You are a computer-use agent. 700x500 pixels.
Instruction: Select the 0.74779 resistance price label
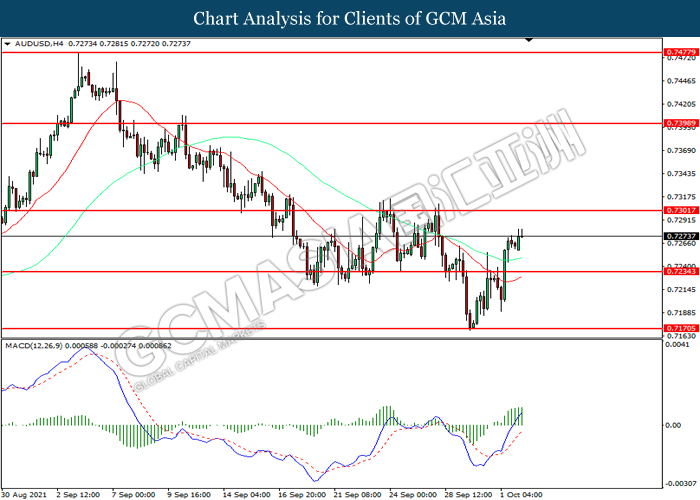point(681,52)
